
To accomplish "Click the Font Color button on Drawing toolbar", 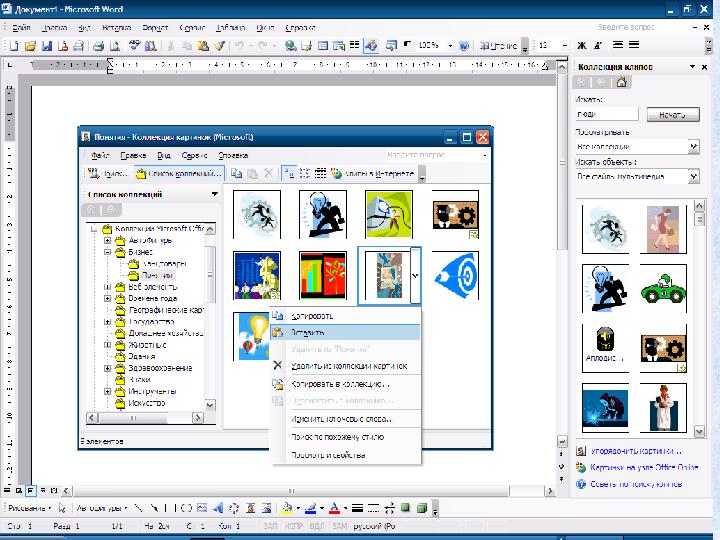I will tap(335, 507).
